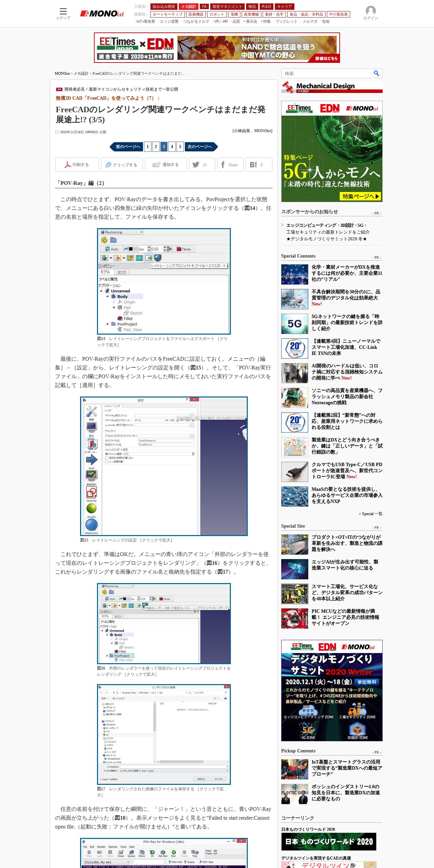The width and height of the screenshot is (434, 868).
Task: Enlarge Figure 14 raytracing export screenshot
Action: pyautogui.click(x=164, y=281)
